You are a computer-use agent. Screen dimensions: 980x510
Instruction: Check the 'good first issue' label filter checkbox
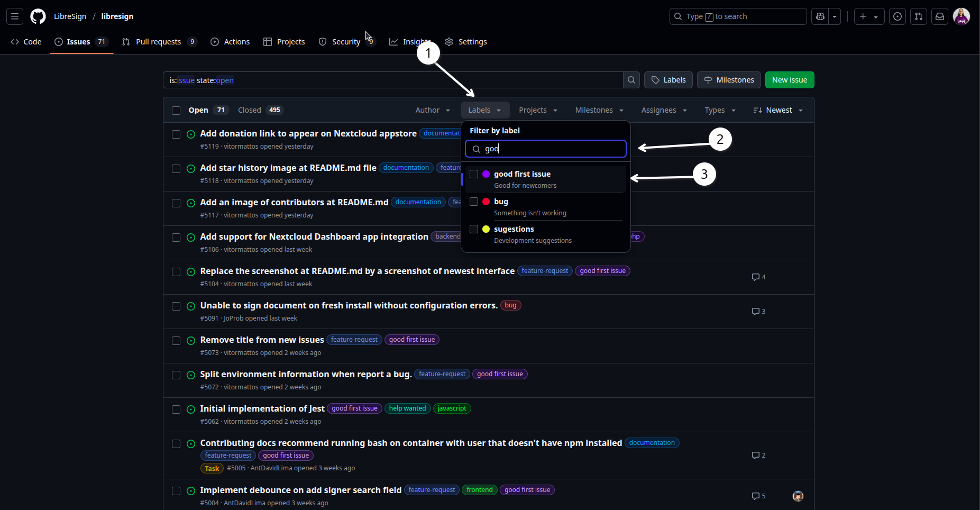[474, 174]
